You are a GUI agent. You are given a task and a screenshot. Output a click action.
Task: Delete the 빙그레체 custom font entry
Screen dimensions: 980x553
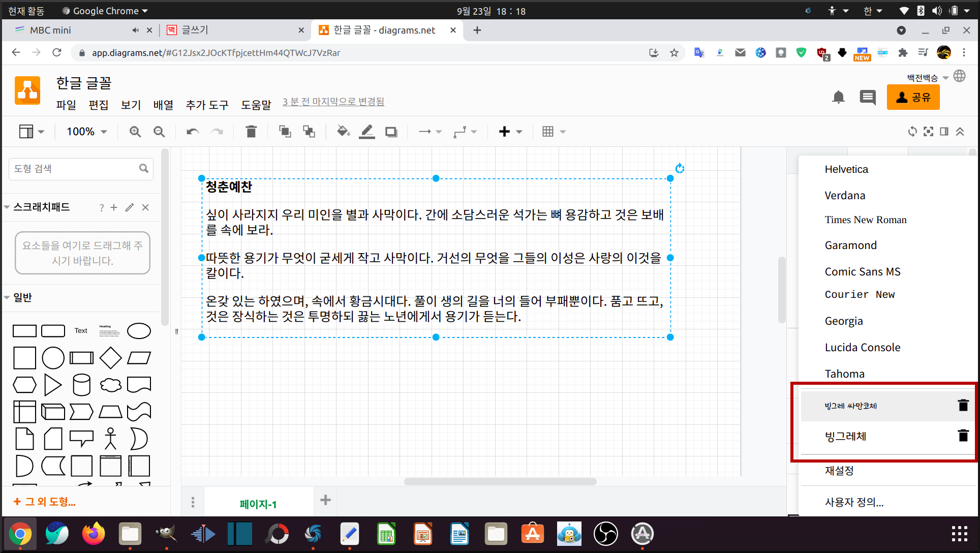pos(963,436)
